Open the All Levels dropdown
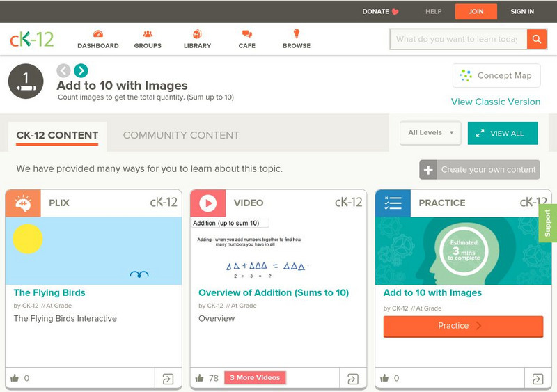The image size is (557, 392). pyautogui.click(x=430, y=133)
